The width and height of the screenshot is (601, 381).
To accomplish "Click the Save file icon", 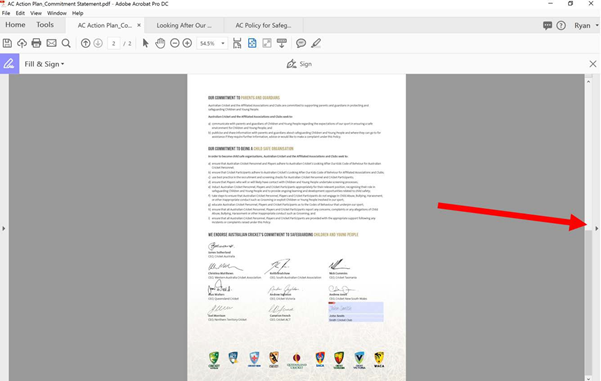I will click(x=7, y=43).
